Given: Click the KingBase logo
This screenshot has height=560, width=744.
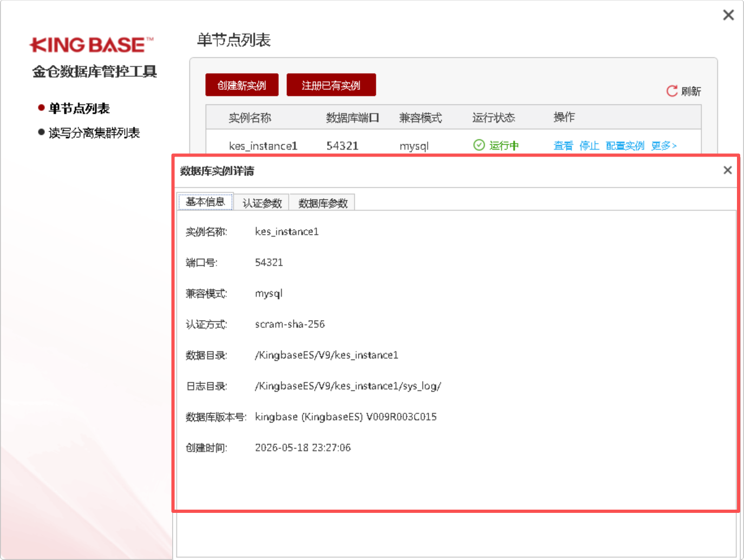Looking at the screenshot, I should [x=92, y=45].
